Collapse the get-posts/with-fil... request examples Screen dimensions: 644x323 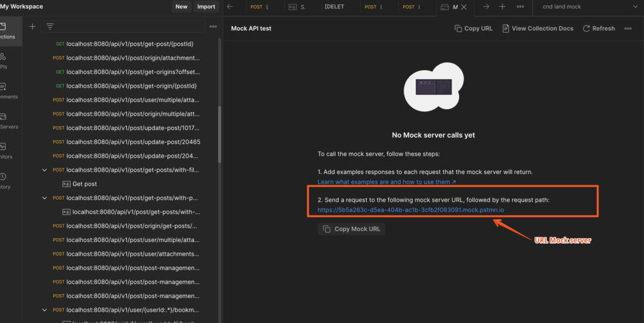[x=45, y=170]
